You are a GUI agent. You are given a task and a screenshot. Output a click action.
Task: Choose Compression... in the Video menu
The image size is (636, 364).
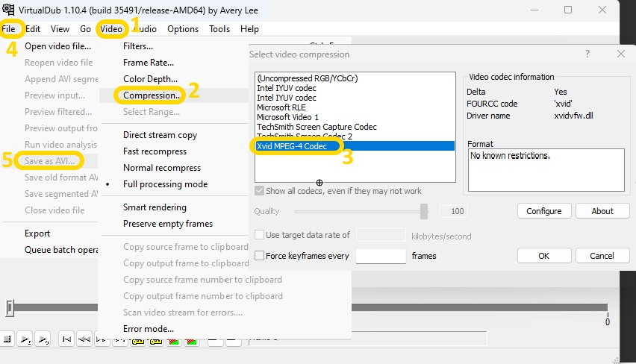click(x=152, y=95)
